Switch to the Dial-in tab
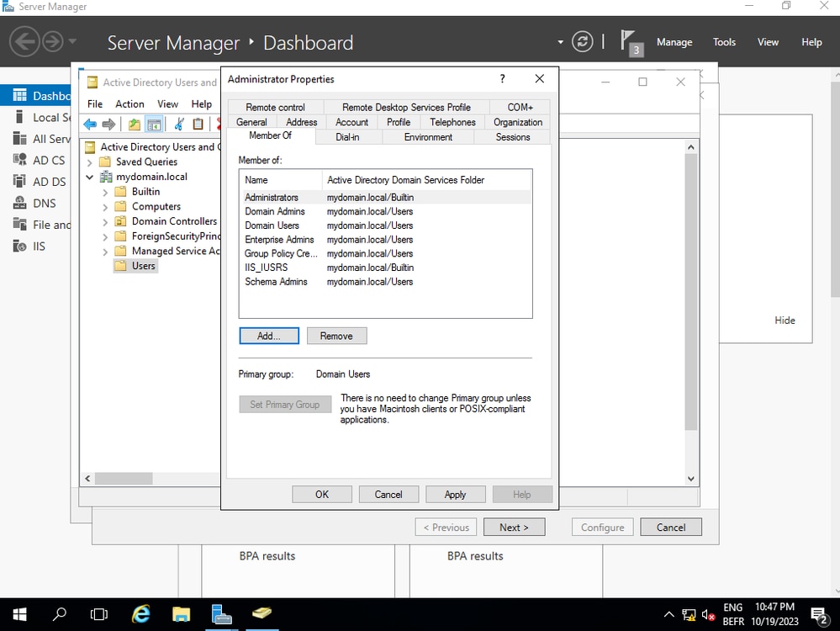The height and width of the screenshot is (631, 840). [x=347, y=137]
